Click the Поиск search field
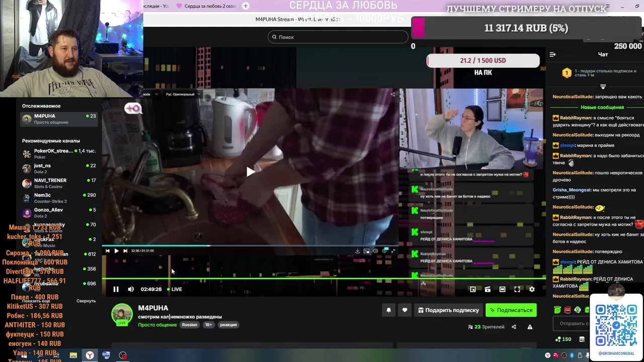This screenshot has width=644, height=362. [x=338, y=37]
